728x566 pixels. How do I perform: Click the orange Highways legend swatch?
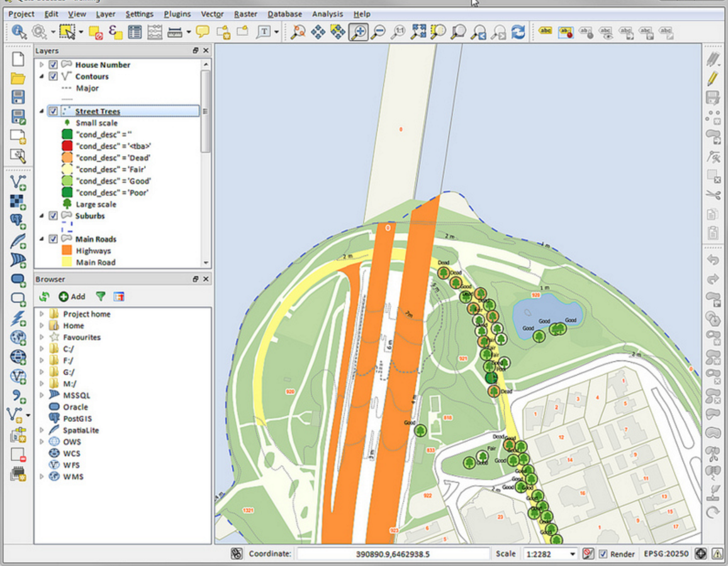(67, 251)
